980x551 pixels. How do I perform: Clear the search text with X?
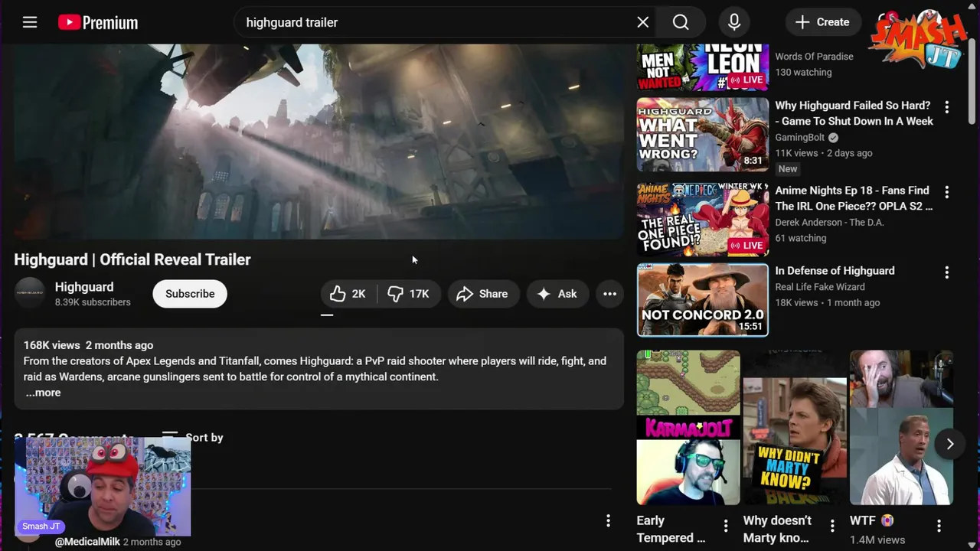[643, 22]
